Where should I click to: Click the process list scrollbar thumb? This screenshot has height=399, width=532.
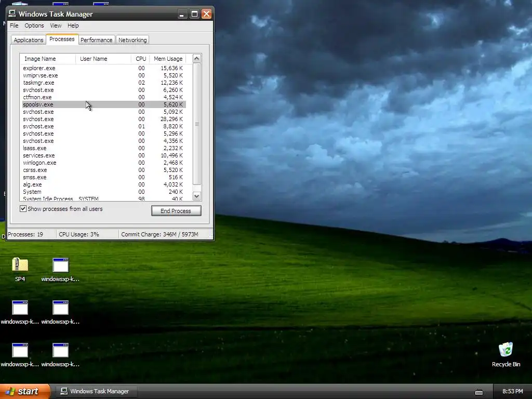pyautogui.click(x=197, y=124)
